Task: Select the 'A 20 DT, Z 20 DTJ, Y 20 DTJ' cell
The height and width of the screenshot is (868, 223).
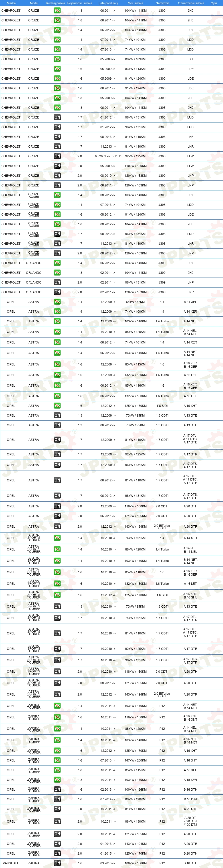Action: click(190, 821)
